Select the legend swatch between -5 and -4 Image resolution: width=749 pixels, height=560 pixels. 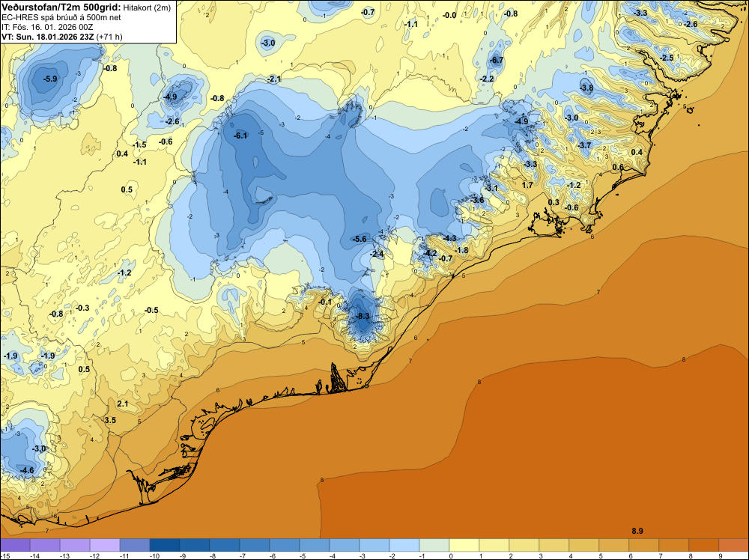point(315,545)
